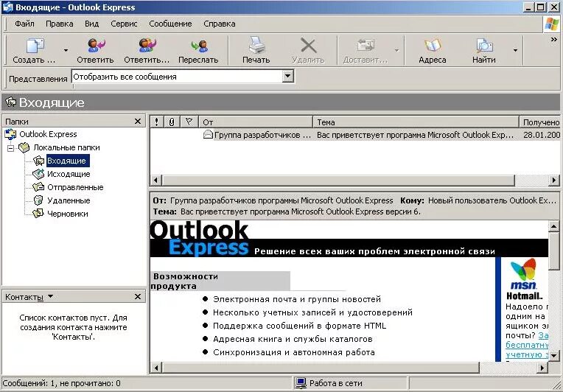The image size is (563, 392).
Task: Sort by attachment paperclip column header
Action: pyautogui.click(x=172, y=122)
